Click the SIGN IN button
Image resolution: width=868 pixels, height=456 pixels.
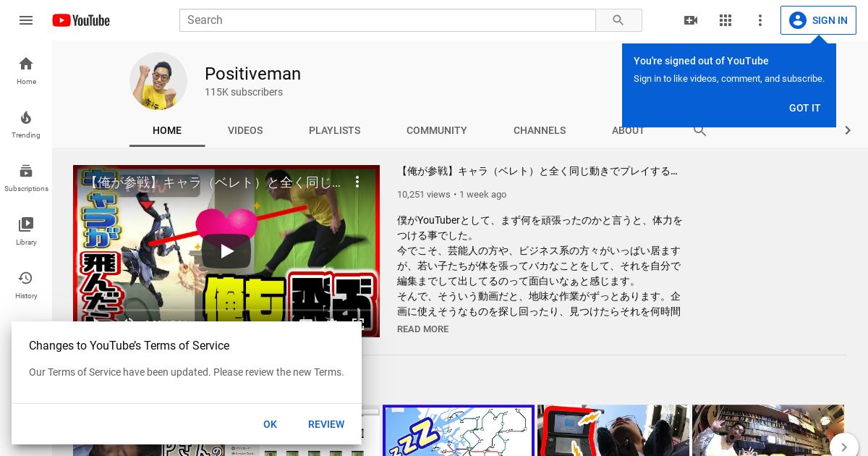[818, 20]
